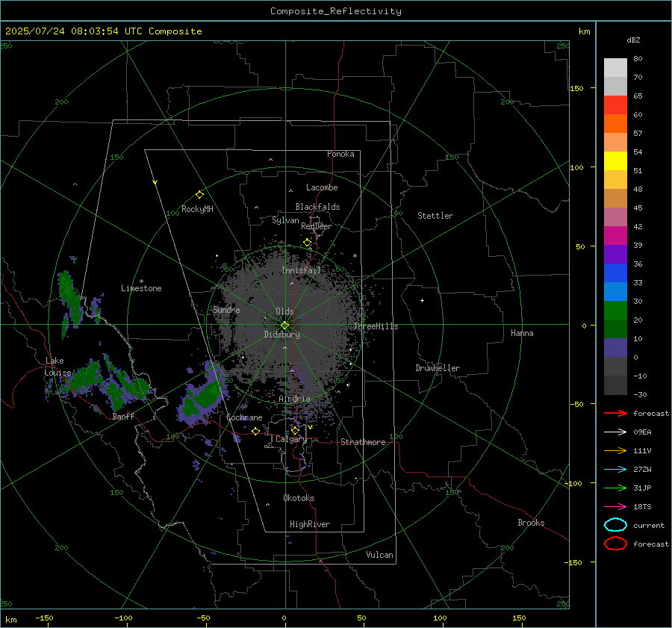This screenshot has width=672, height=628.
Task: Click the green 31JP arrow symbol
Action: (615, 488)
